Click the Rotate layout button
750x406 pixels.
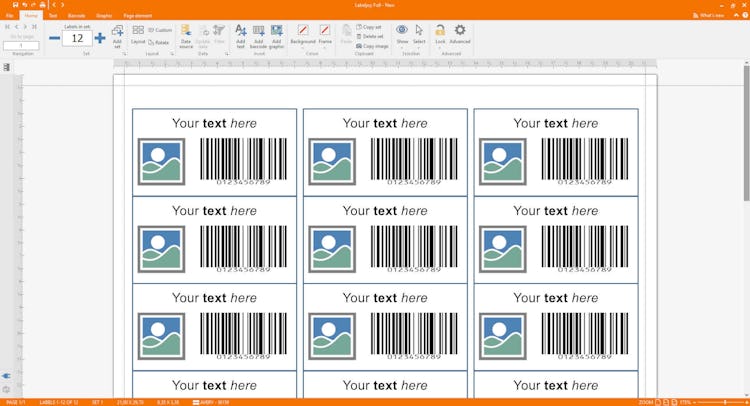(x=159, y=43)
